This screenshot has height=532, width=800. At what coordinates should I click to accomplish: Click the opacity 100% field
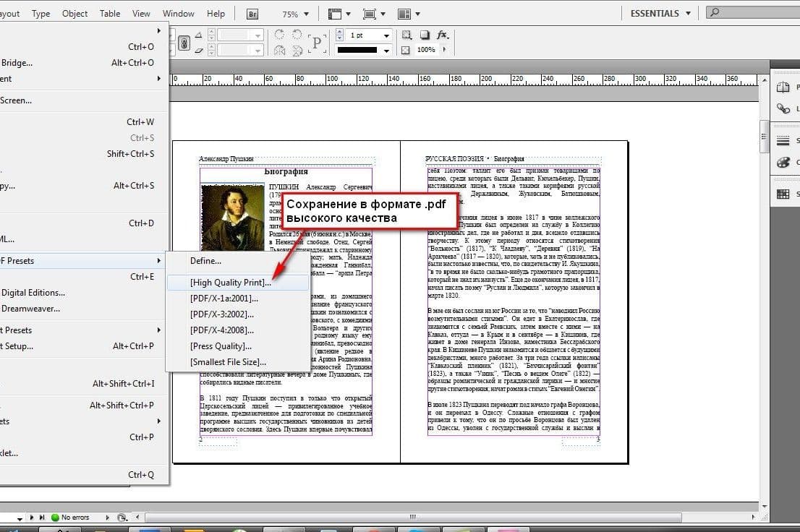tap(427, 49)
